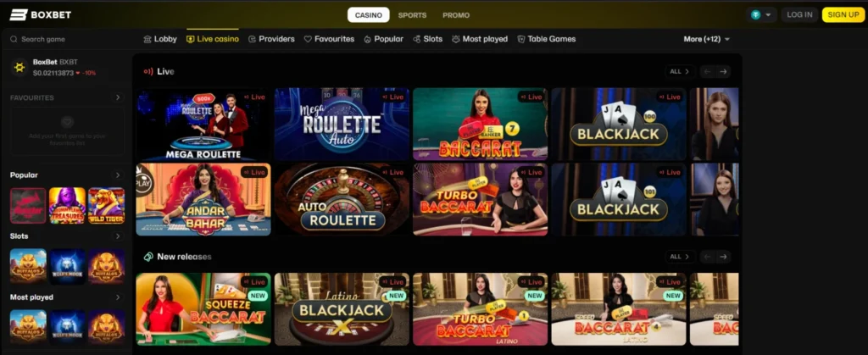Click the yellow SIGN UP button
868x355 pixels.
843,15
